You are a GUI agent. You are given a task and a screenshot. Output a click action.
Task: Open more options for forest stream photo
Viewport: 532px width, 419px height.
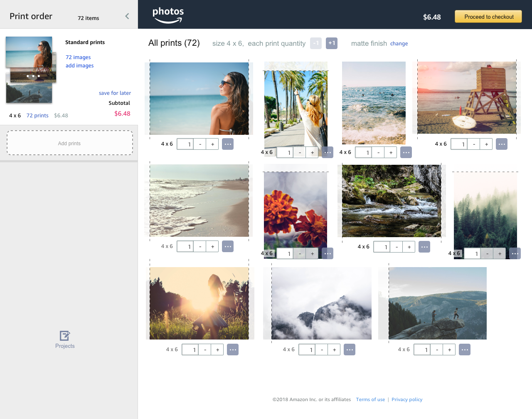pyautogui.click(x=424, y=247)
